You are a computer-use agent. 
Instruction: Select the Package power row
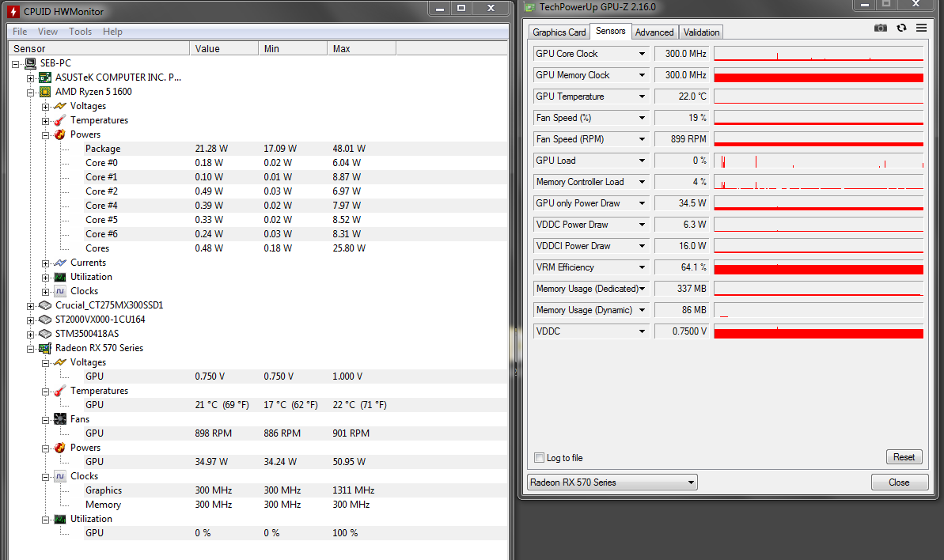coord(295,149)
